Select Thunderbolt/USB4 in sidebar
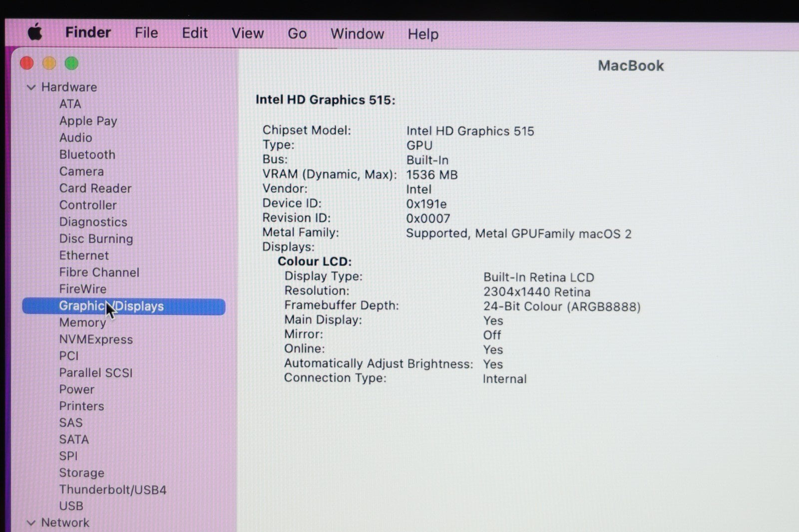 click(112, 490)
